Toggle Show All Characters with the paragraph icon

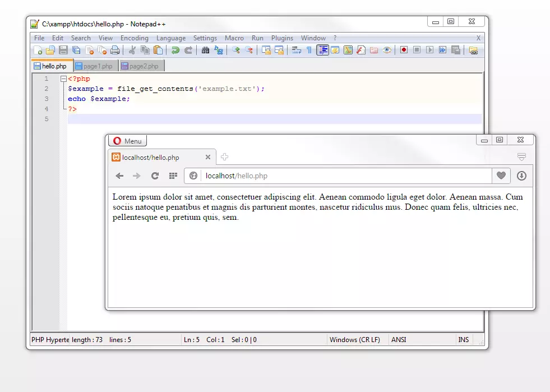coord(308,50)
